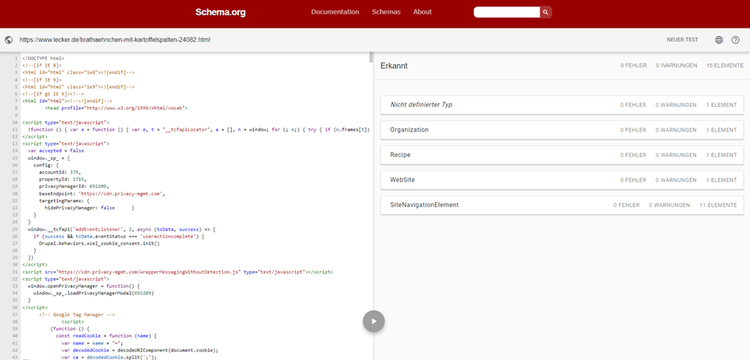
Task: Click the globe icon beside the URL
Action: tap(8, 40)
